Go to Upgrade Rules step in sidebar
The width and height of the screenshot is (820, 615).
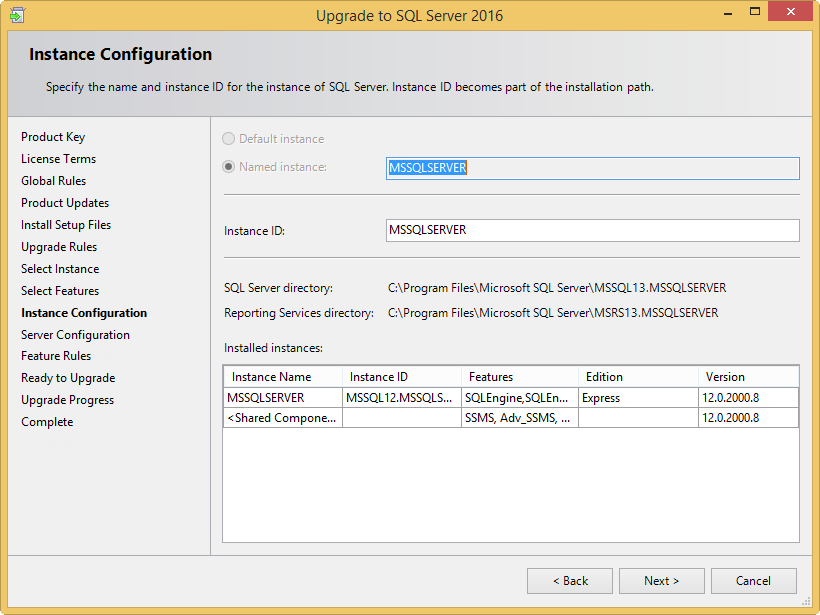pos(59,247)
